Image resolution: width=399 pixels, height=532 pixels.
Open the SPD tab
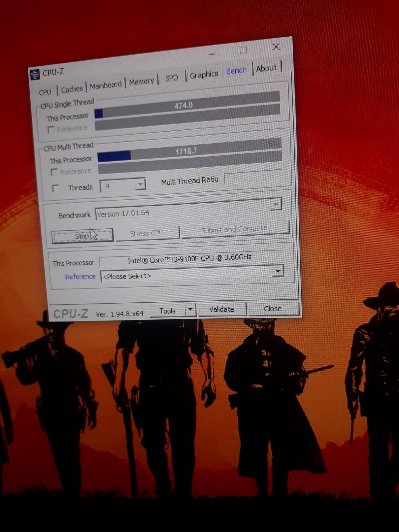pyautogui.click(x=171, y=78)
